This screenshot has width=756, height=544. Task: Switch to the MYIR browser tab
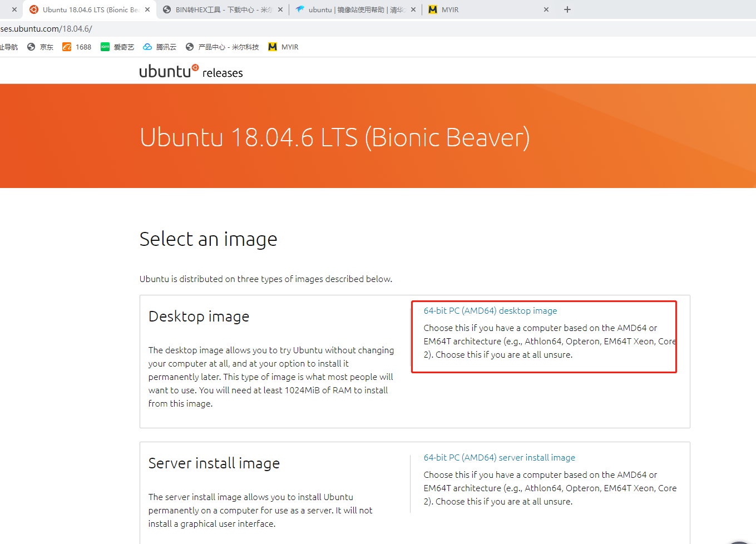tap(488, 9)
